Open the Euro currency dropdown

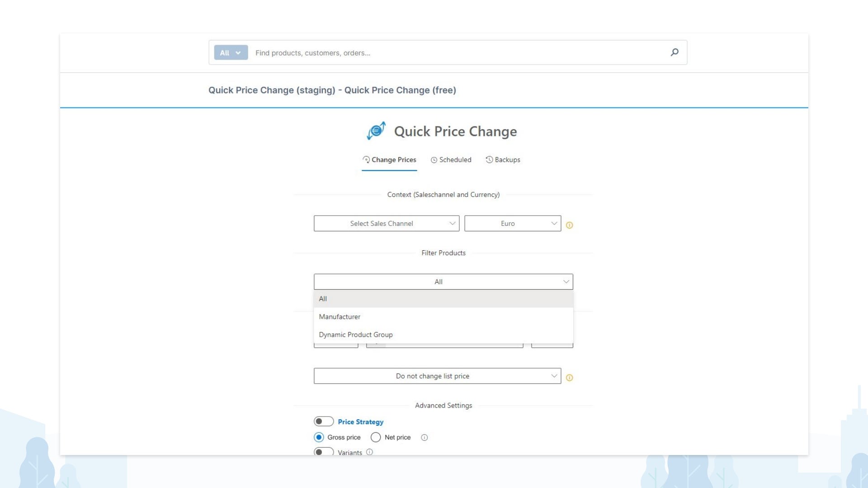coord(513,224)
